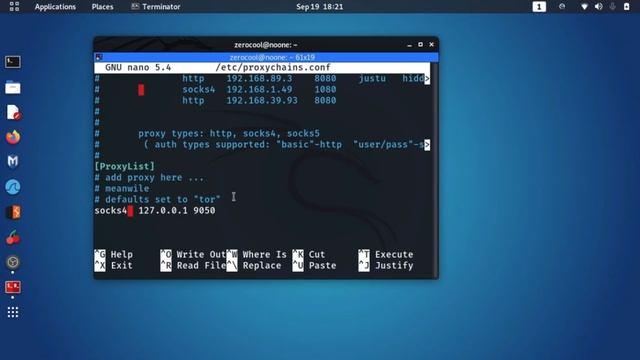Launch the text editor document dock icon
The image size is (640, 360).
[x=13, y=112]
